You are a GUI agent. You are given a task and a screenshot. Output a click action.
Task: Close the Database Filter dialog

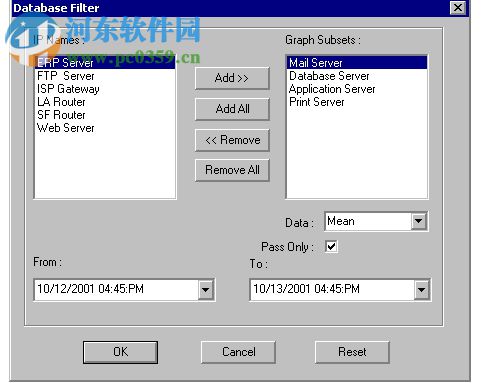458,7
